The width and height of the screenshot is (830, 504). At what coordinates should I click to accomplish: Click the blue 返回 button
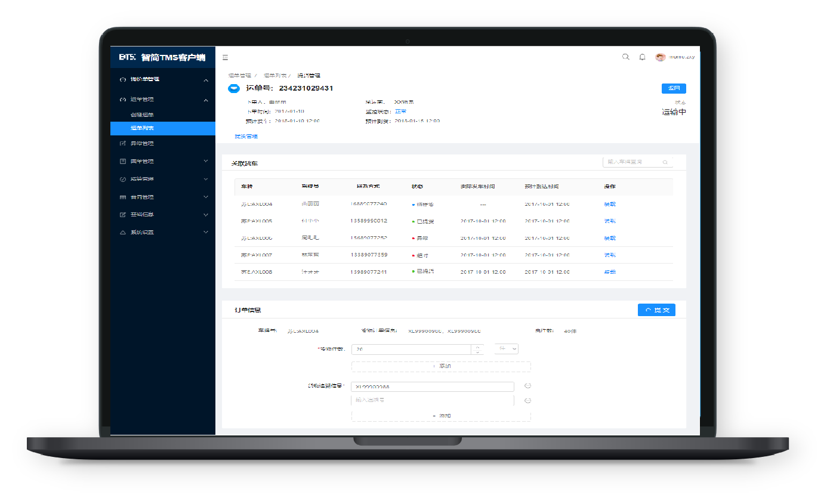coord(674,88)
